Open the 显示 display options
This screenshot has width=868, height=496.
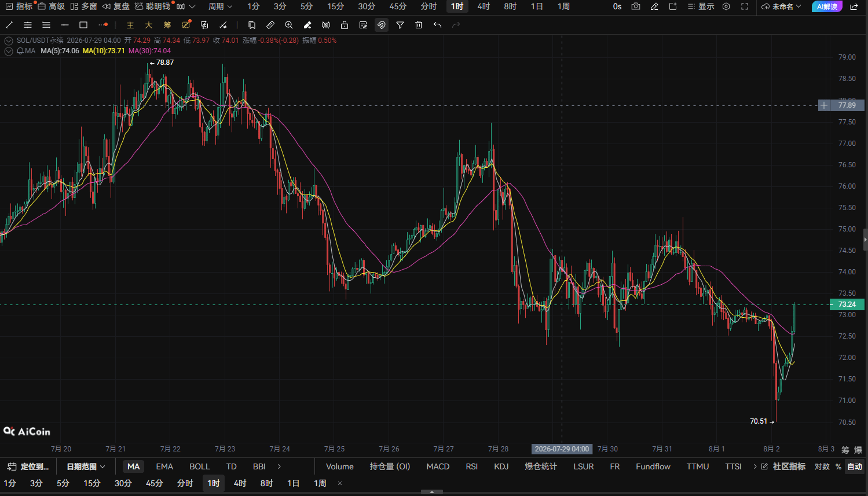tap(701, 6)
